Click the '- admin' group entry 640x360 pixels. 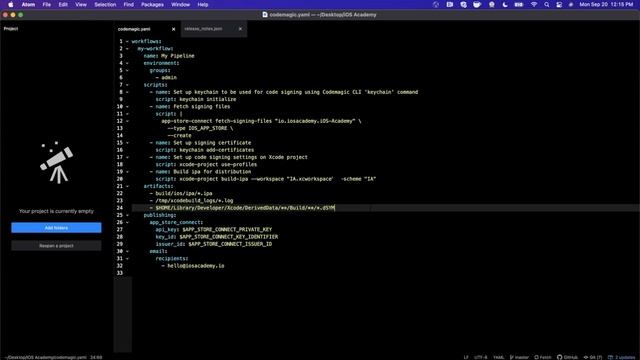[166, 78]
